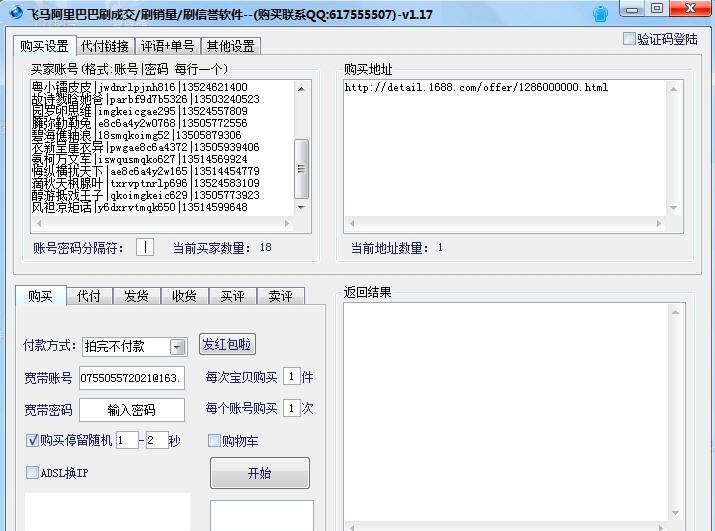Click buyer list scroll right arrow
Screen dimensions: 715x531
click(287, 223)
